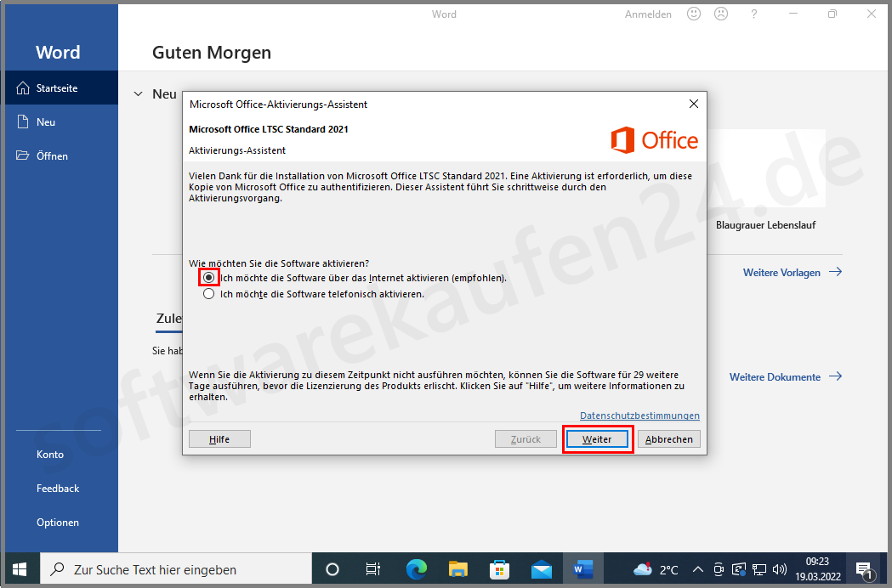892x588 pixels.
Task: Click Word icon in taskbar
Action: tap(582, 569)
